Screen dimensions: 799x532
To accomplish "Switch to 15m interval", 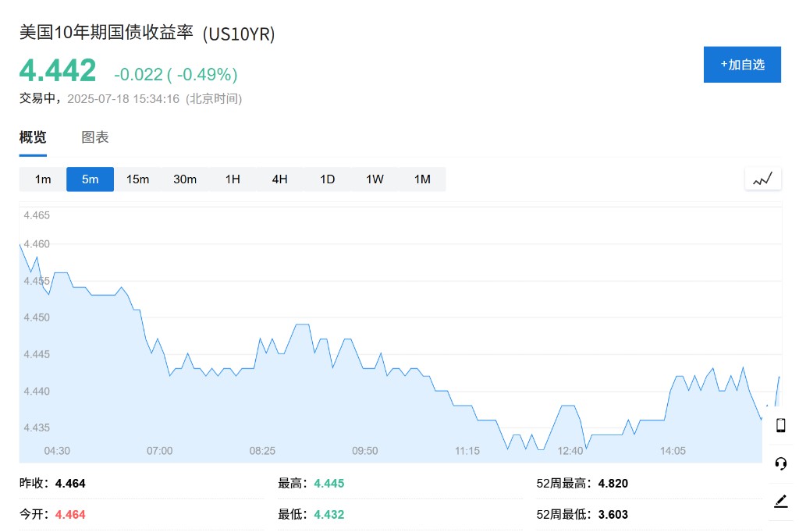I will (x=138, y=179).
